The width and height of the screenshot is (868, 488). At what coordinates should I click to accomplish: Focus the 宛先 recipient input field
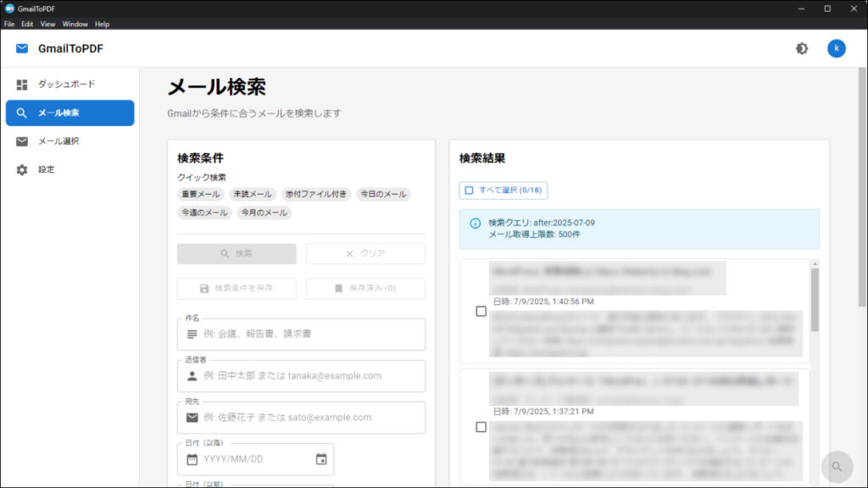click(x=301, y=418)
